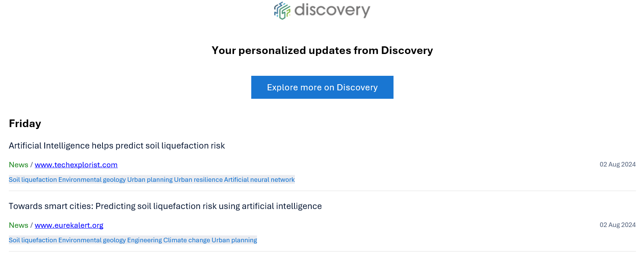Open the www.eurekalert.org link
This screenshot has width=644, height=263.
69,225
